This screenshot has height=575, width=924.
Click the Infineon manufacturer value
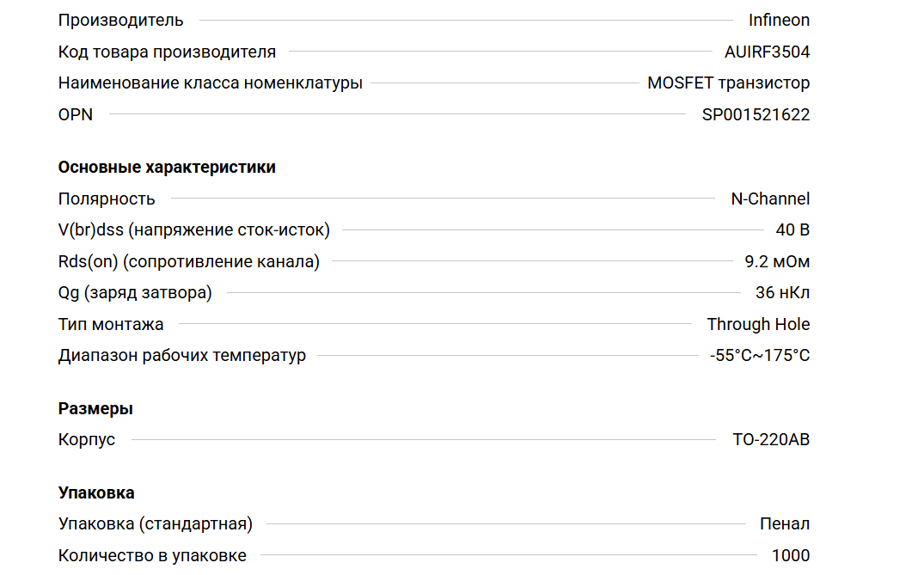(x=778, y=20)
